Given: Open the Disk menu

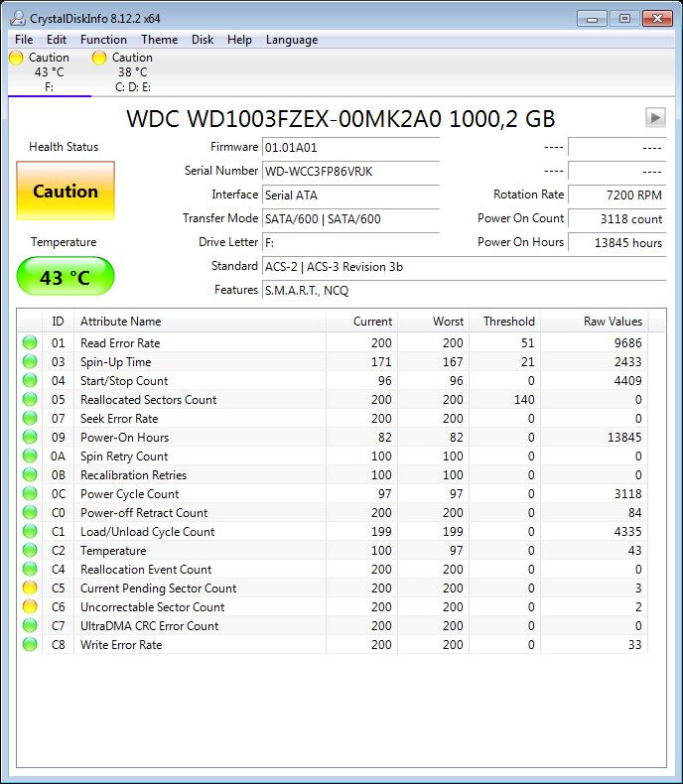Looking at the screenshot, I should click(203, 40).
